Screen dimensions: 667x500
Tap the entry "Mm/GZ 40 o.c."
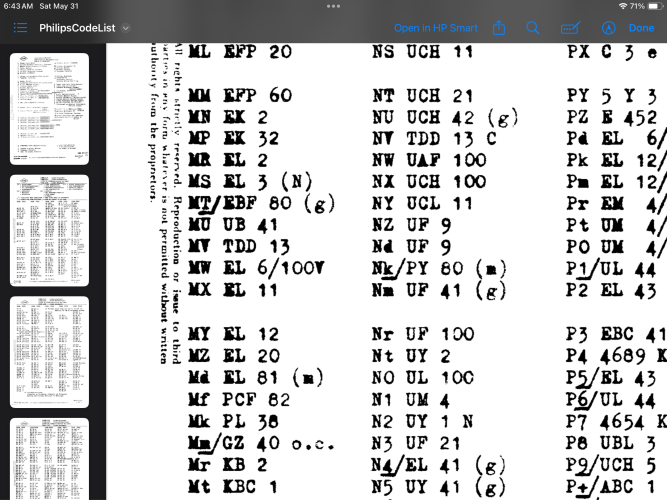point(261,443)
